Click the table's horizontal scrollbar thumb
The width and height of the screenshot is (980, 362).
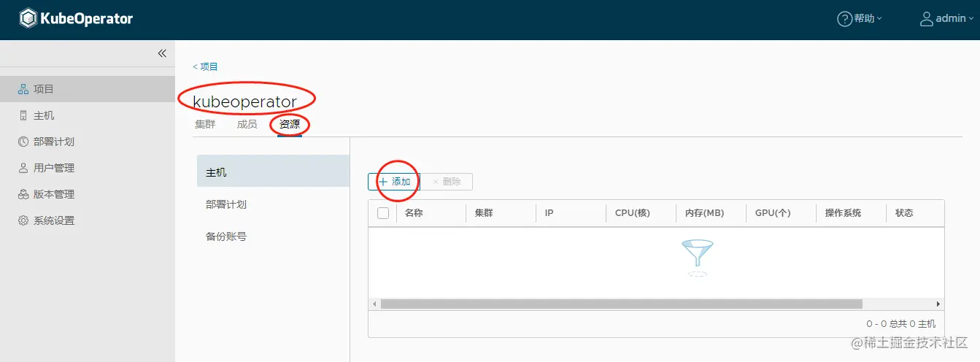coord(621,304)
